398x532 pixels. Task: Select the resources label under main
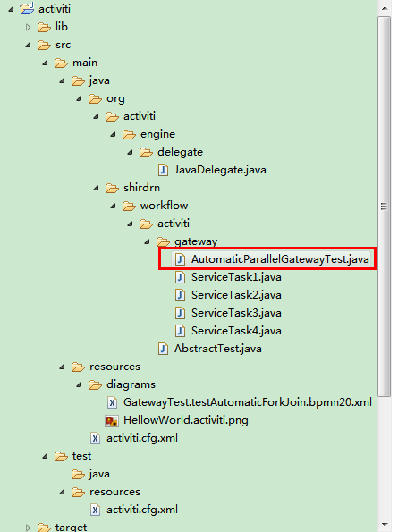(x=114, y=367)
